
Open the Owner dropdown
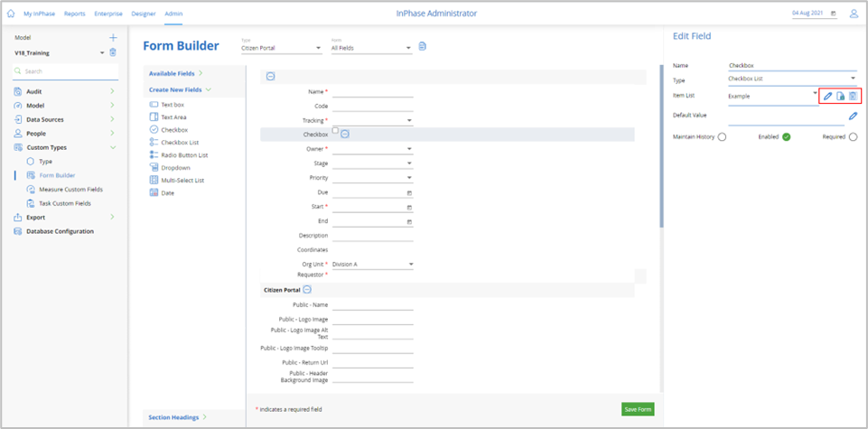(x=372, y=149)
